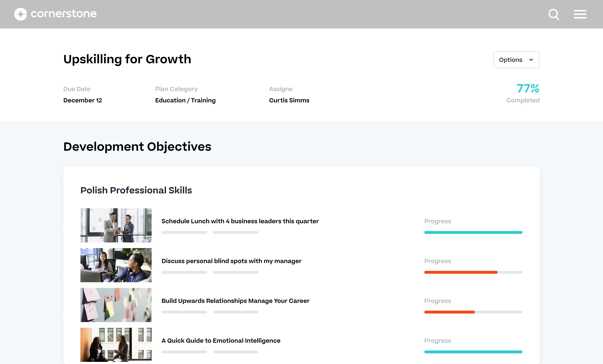Open the search magnifier icon
603x364 pixels.
point(554,14)
